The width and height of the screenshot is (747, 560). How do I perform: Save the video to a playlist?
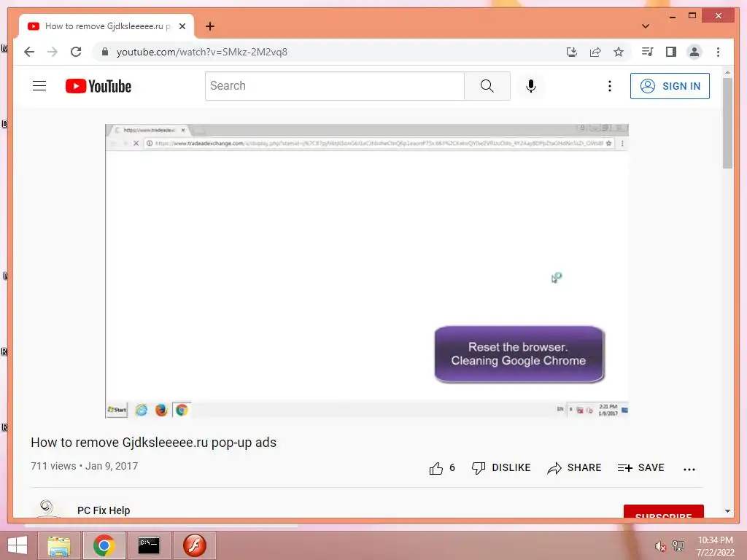point(640,467)
